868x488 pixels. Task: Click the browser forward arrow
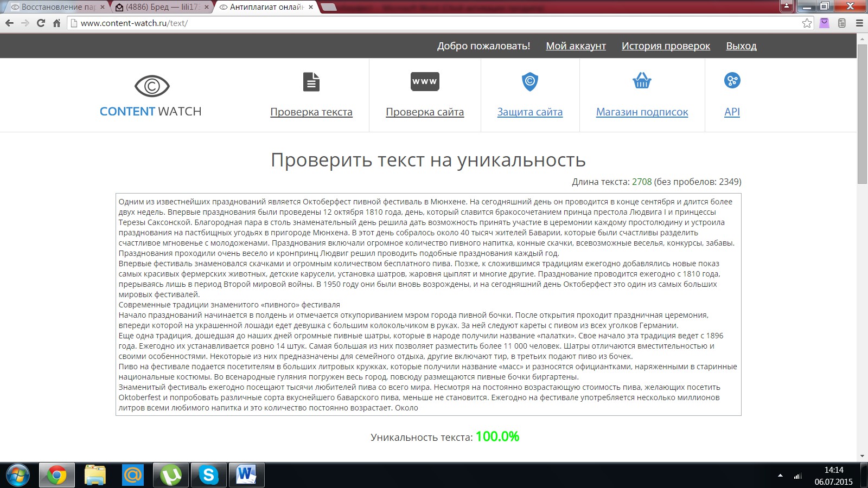pyautogui.click(x=25, y=23)
